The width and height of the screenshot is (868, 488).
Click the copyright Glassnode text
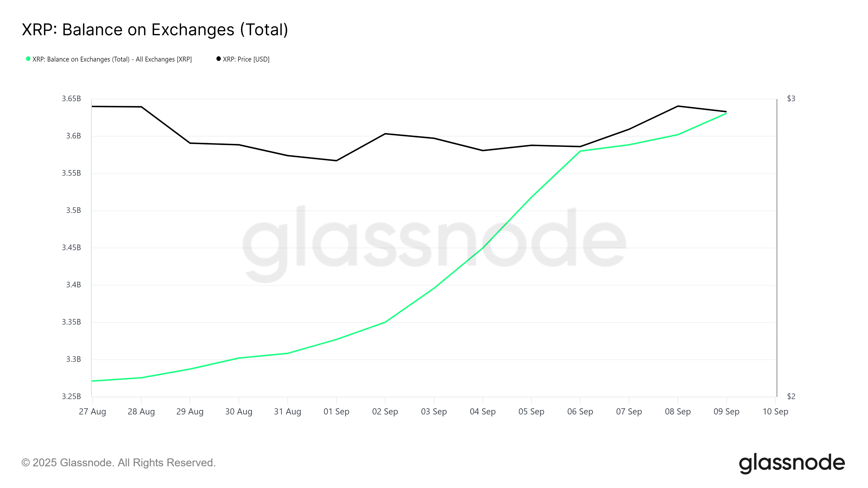[x=119, y=463]
